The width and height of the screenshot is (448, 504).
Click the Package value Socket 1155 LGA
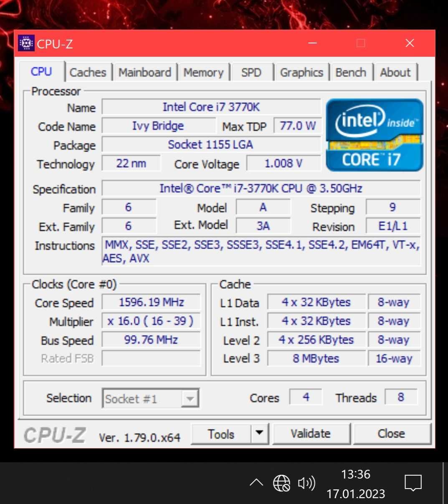pos(211,144)
